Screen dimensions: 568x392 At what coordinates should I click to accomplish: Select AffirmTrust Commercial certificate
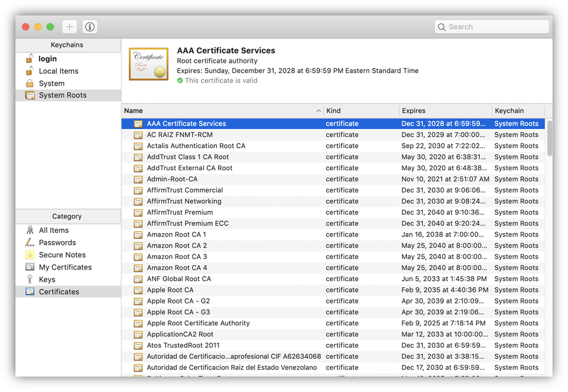(333, 190)
